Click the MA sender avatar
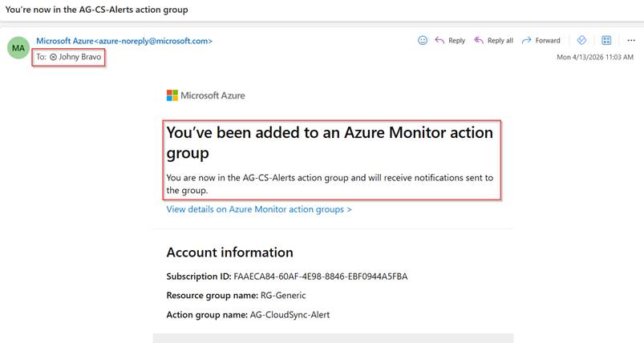Image resolution: width=644 pixels, height=343 pixels. click(18, 48)
